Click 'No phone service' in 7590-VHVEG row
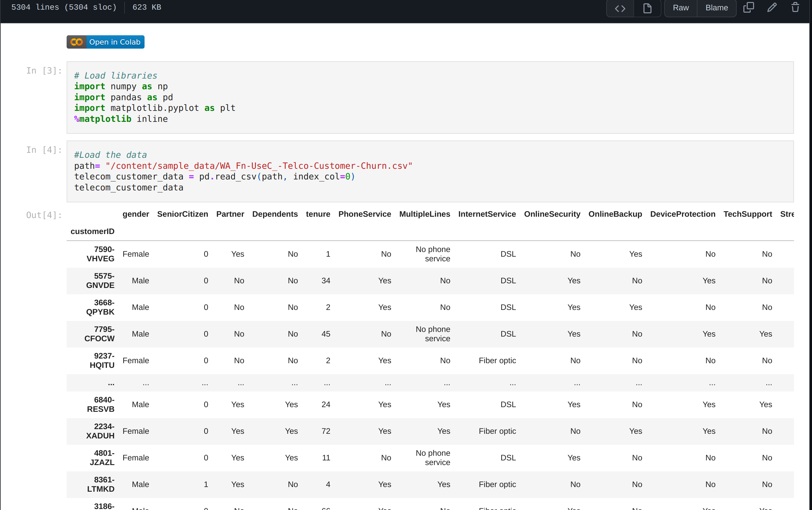 pos(433,254)
